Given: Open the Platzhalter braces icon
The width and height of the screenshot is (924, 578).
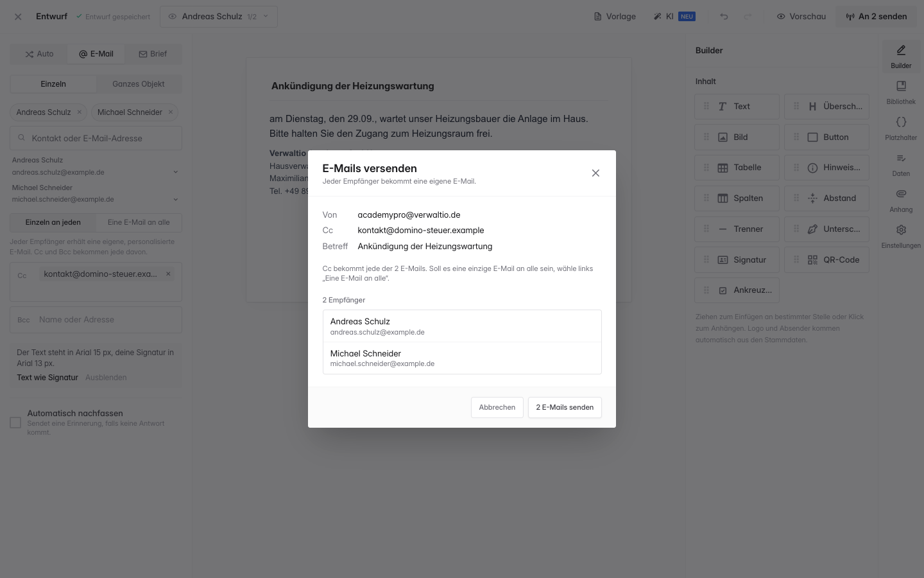Looking at the screenshot, I should pos(901,128).
